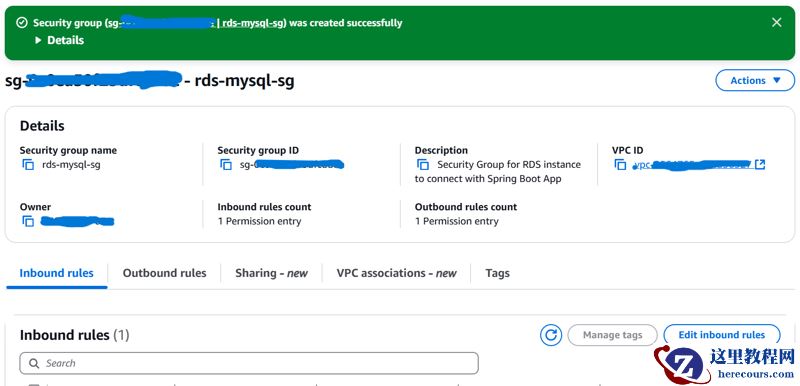
Task: Open the VPC associations - new tab
Action: pos(396,273)
